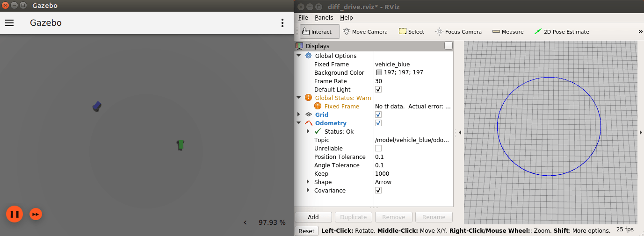Click the Add display button
644x236 pixels.
pos(313,217)
